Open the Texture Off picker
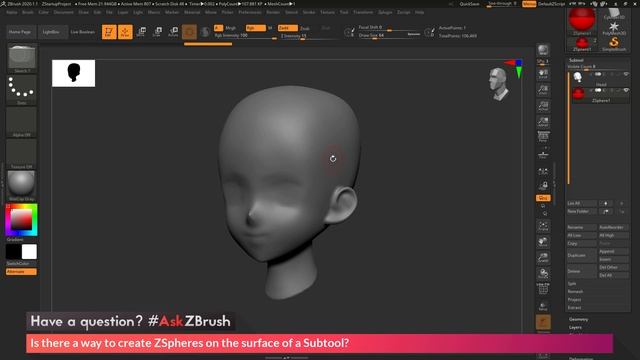The image size is (640, 360). tap(22, 154)
